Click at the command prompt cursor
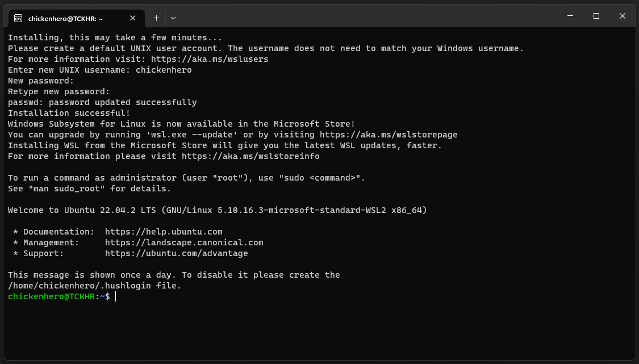The image size is (639, 364). click(x=116, y=296)
